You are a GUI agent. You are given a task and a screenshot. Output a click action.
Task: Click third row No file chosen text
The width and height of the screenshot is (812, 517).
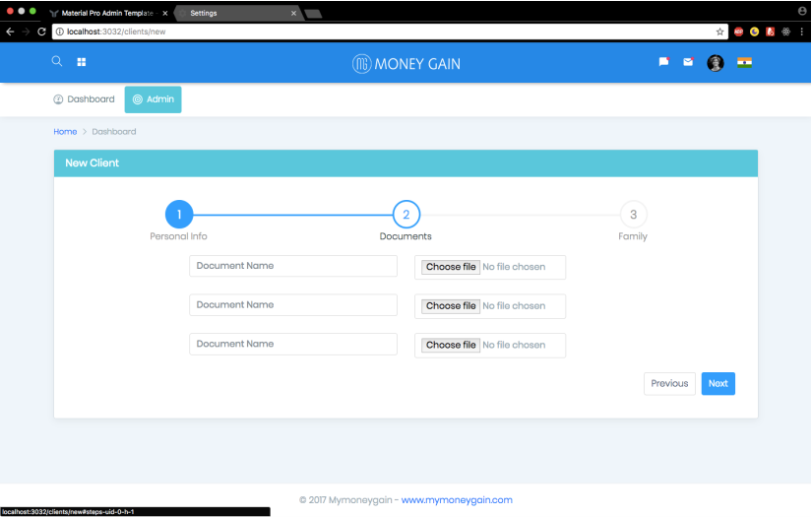[514, 345]
